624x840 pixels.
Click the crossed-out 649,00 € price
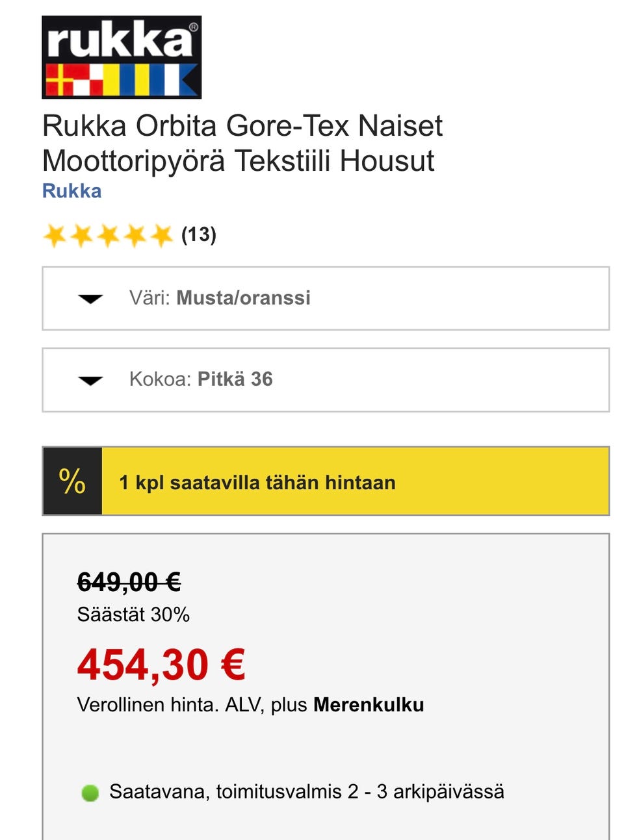(129, 581)
